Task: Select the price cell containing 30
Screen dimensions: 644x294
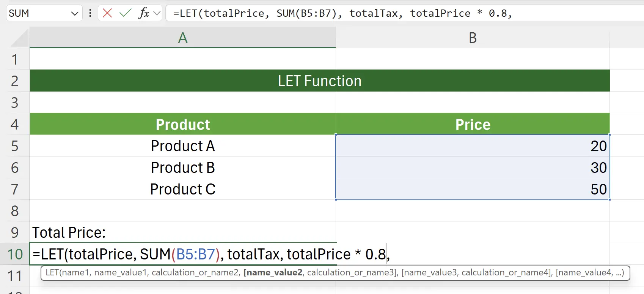Action: pos(473,168)
